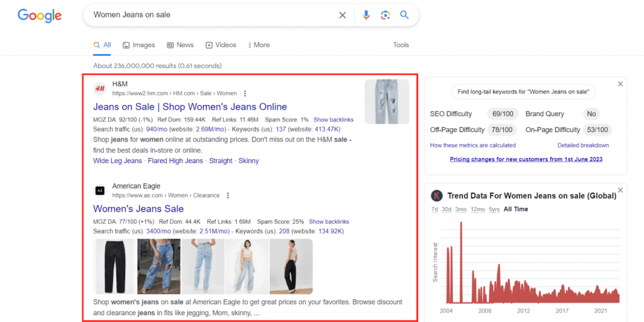The image size is (644, 322).
Task: Click American Eagle keywords count 208
Action: coord(284,231)
